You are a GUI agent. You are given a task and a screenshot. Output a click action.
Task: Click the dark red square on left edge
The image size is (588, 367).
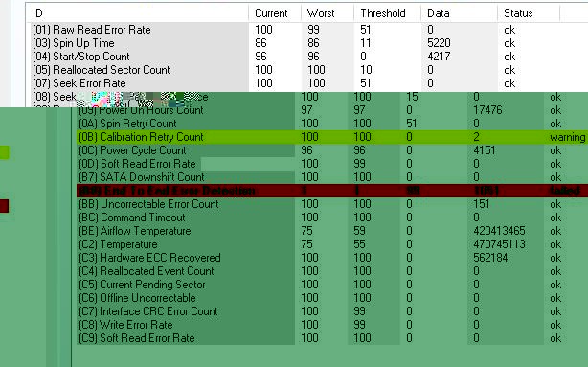click(5, 206)
